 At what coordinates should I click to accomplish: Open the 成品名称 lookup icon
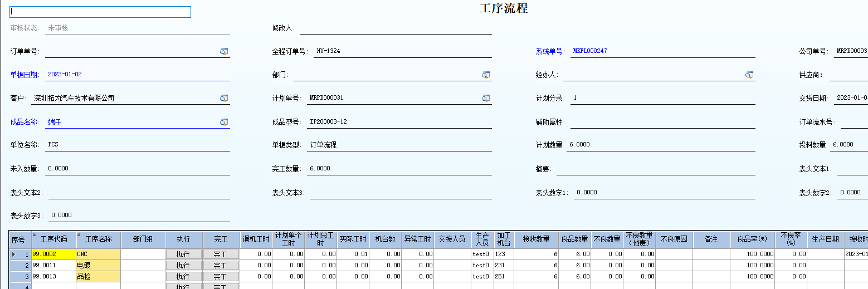(x=223, y=122)
